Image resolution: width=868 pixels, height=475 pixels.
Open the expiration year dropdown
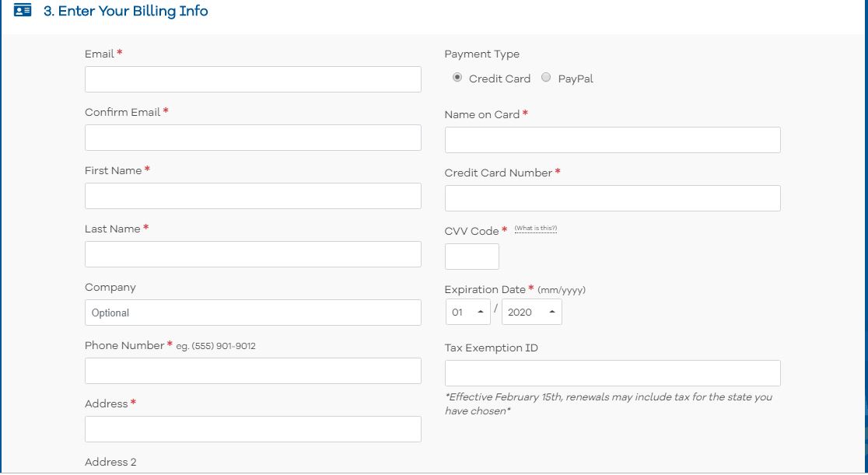point(531,312)
